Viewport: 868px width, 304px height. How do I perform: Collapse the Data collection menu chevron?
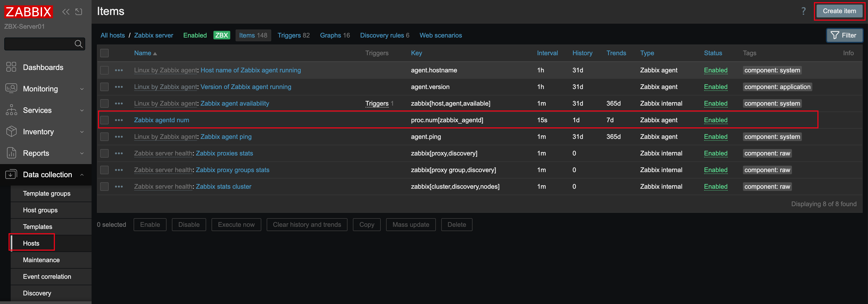coord(82,175)
